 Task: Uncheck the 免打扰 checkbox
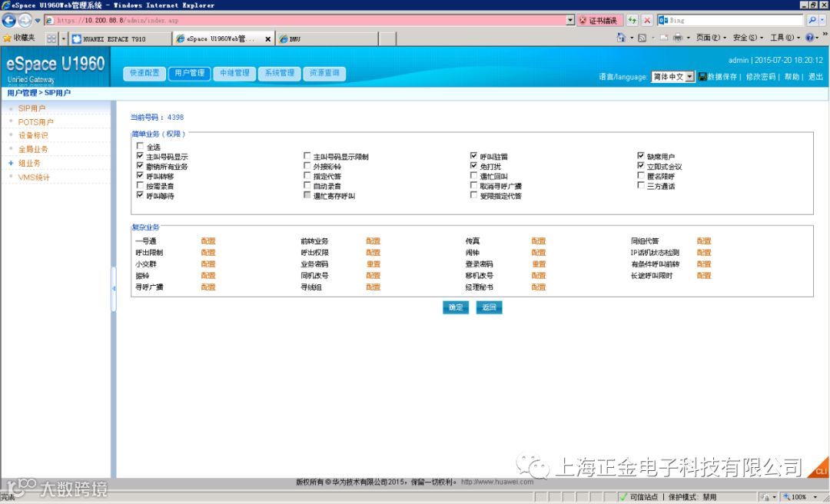pyautogui.click(x=473, y=166)
